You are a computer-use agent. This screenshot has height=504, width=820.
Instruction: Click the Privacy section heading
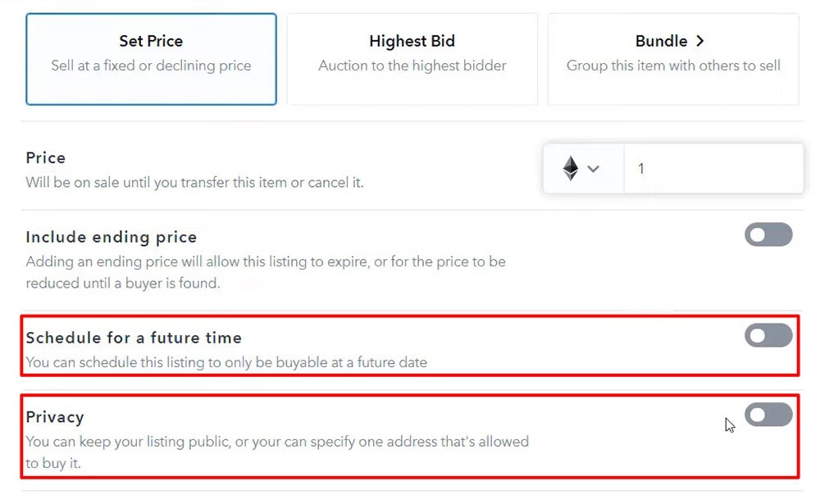point(54,416)
